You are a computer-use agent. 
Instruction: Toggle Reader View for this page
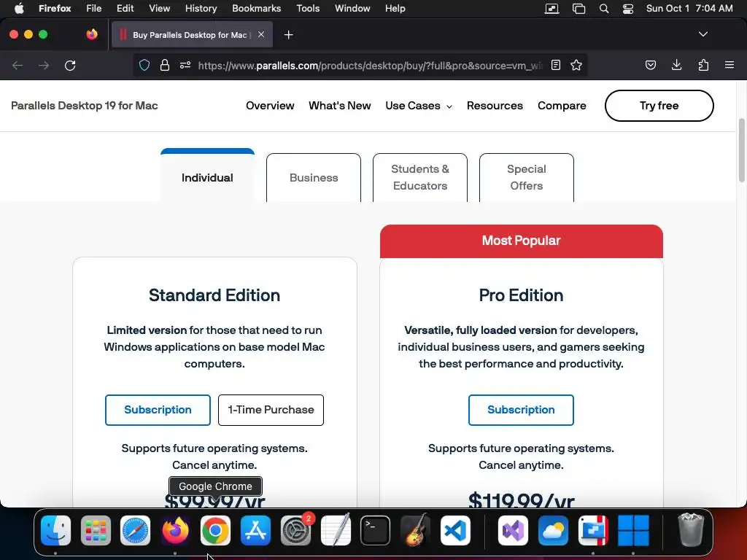pos(555,65)
